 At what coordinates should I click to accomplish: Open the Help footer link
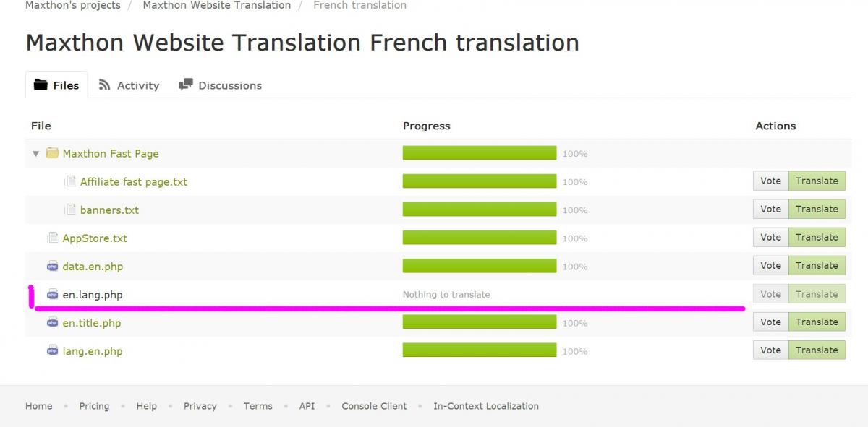tap(146, 406)
